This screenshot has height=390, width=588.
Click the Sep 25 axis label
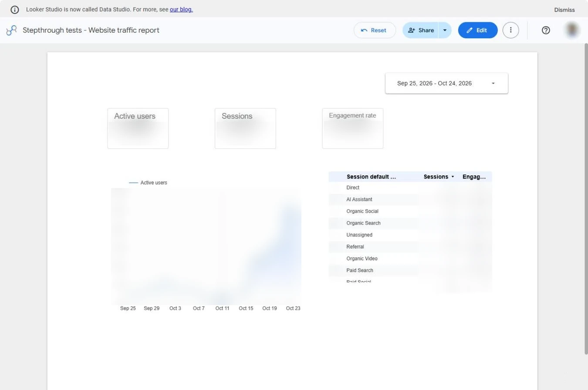[128, 308]
